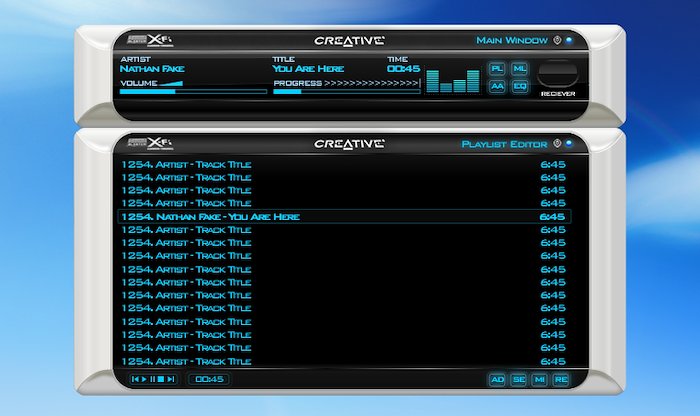Click the Playlist Editor title text
Viewport: 700px width, 416px height.
click(504, 144)
